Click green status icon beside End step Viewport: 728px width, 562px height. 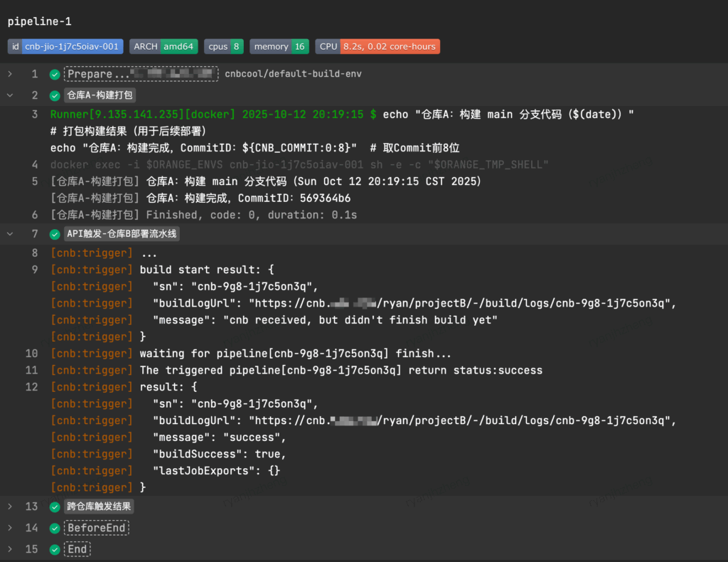pyautogui.click(x=55, y=550)
